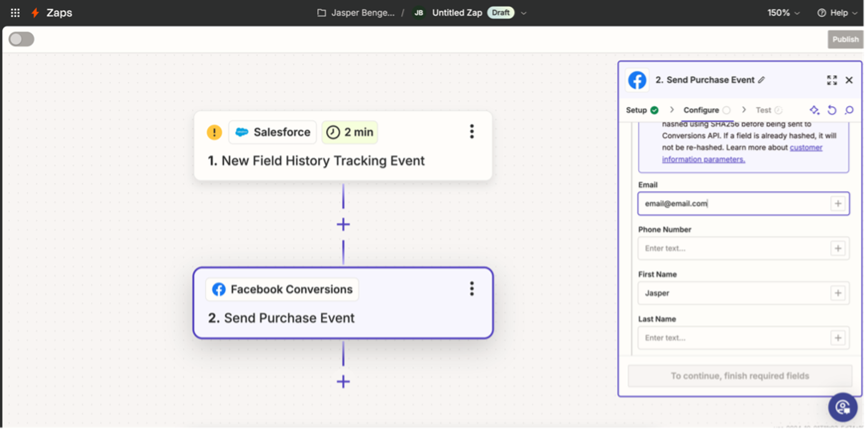Open Salesforce step three-dot menu
Viewport: 868px width, 433px height.
471,131
